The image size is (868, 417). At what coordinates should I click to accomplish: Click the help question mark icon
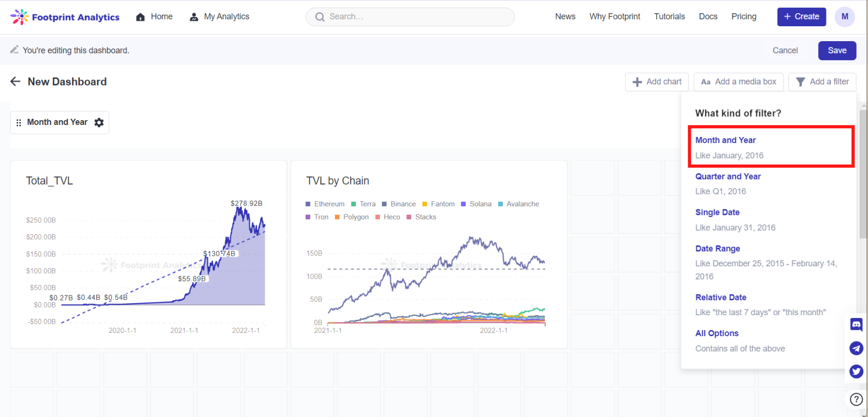pos(856,399)
